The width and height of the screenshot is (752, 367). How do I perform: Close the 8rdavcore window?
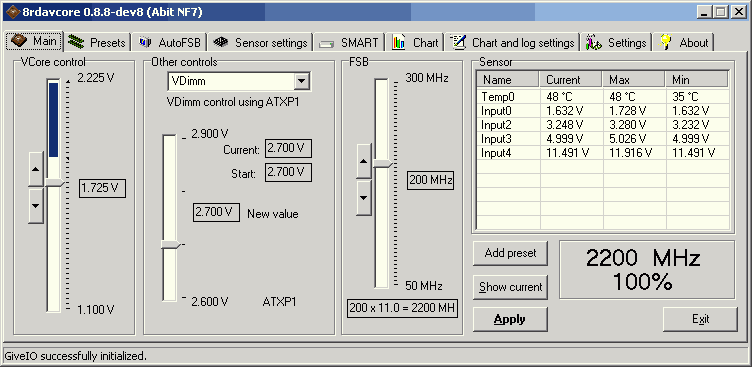click(x=738, y=12)
